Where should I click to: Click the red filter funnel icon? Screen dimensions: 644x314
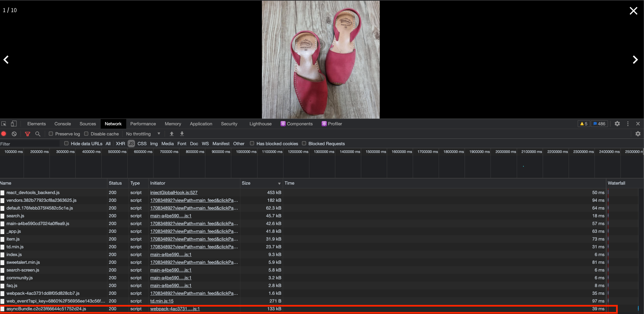click(28, 134)
